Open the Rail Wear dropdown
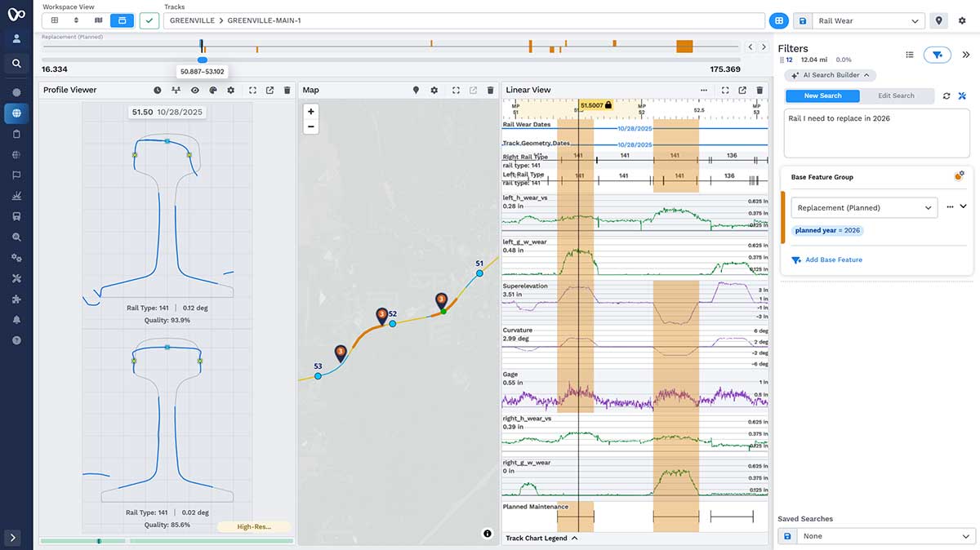The image size is (980, 550). 869,20
